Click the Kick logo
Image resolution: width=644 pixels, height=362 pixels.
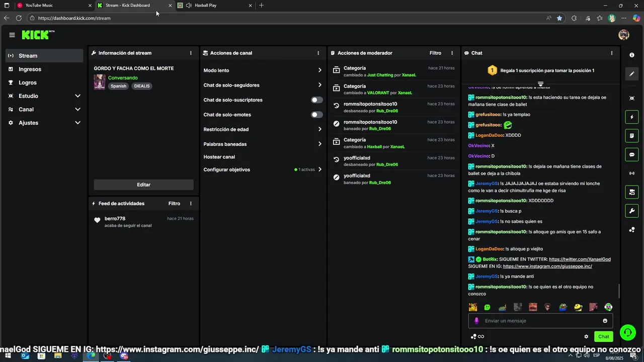(x=38, y=35)
